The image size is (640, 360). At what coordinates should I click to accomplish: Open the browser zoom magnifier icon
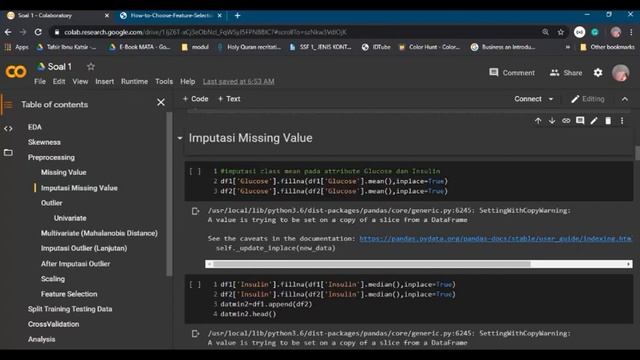click(545, 32)
